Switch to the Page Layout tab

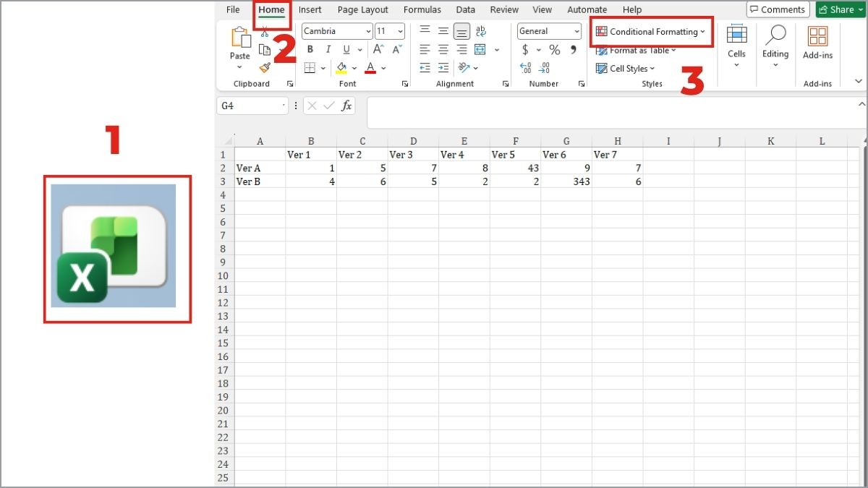pyautogui.click(x=363, y=9)
